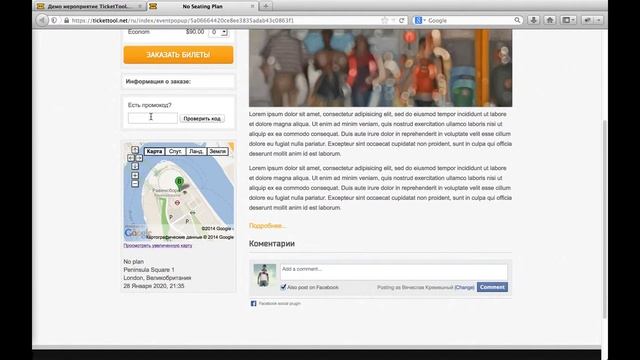The height and width of the screenshot is (360, 640).
Task: Go back with the browser back arrow
Action: (x=42, y=20)
